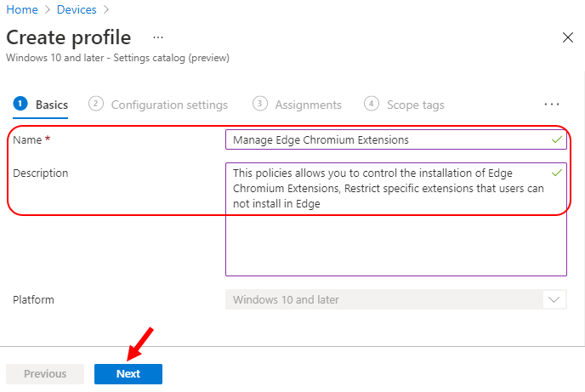Show more wizard steps ellipsis
This screenshot has height=392, width=585.
pos(552,105)
